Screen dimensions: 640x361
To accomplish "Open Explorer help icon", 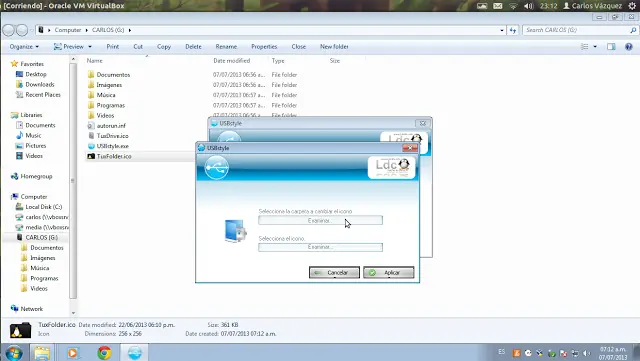I will pyautogui.click(x=629, y=47).
